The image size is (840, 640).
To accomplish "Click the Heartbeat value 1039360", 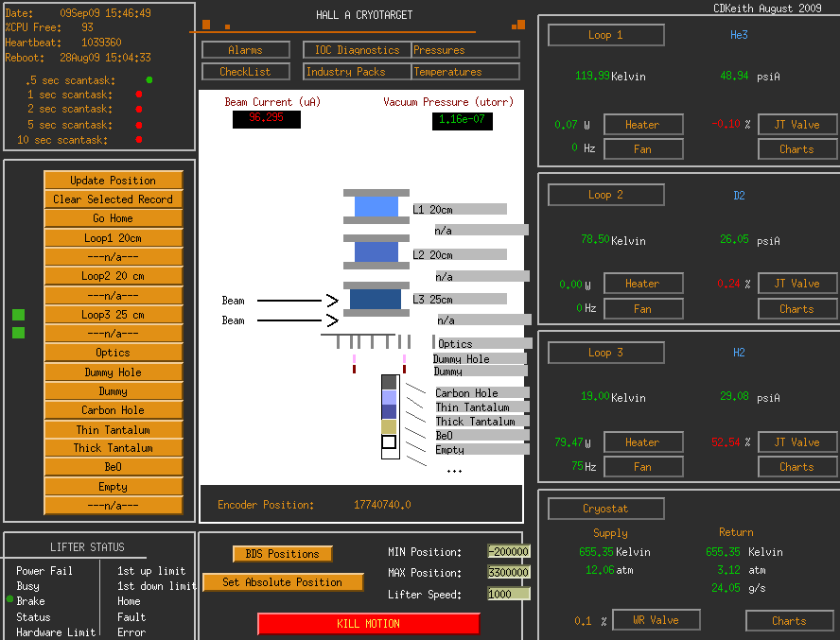I will pyautogui.click(x=101, y=43).
